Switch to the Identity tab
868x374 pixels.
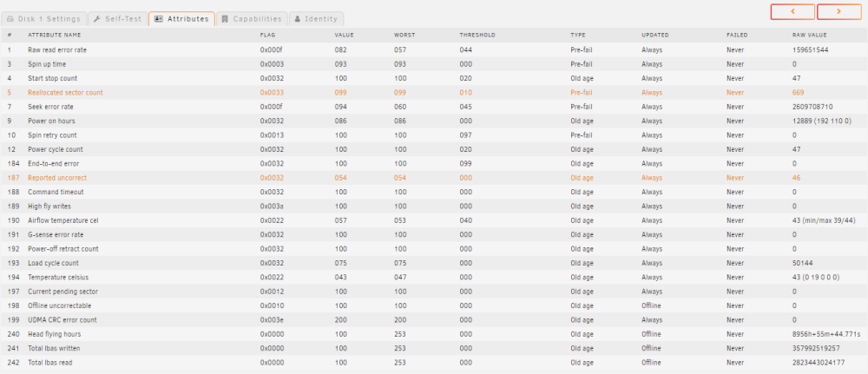tap(316, 19)
